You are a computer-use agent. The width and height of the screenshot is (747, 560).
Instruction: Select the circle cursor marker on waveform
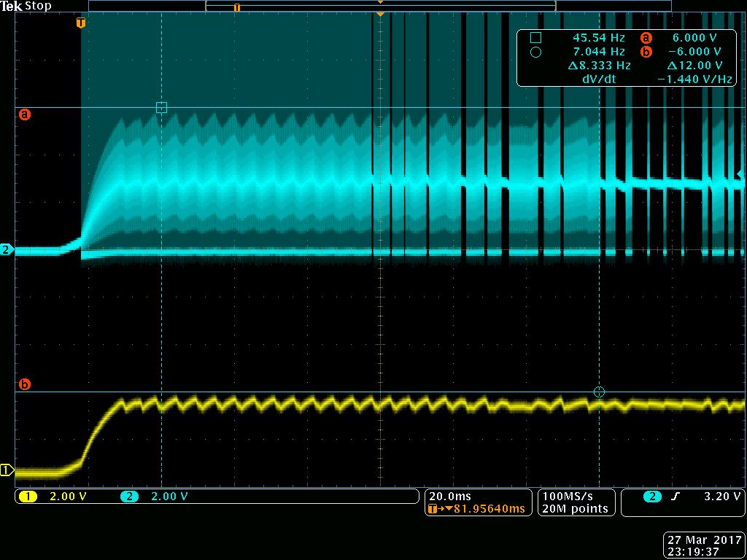(x=600, y=392)
